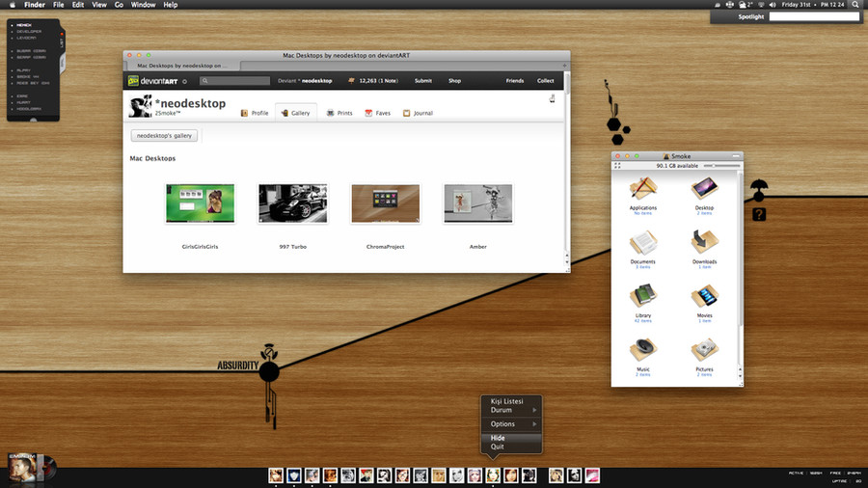
Task: Adjust the icon size slider in Smoke window
Action: pyautogui.click(x=721, y=166)
